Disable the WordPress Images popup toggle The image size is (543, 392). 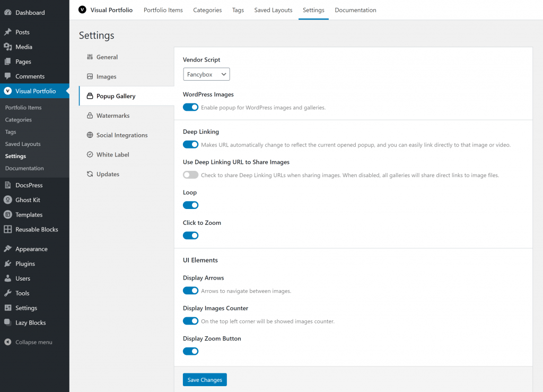click(190, 107)
